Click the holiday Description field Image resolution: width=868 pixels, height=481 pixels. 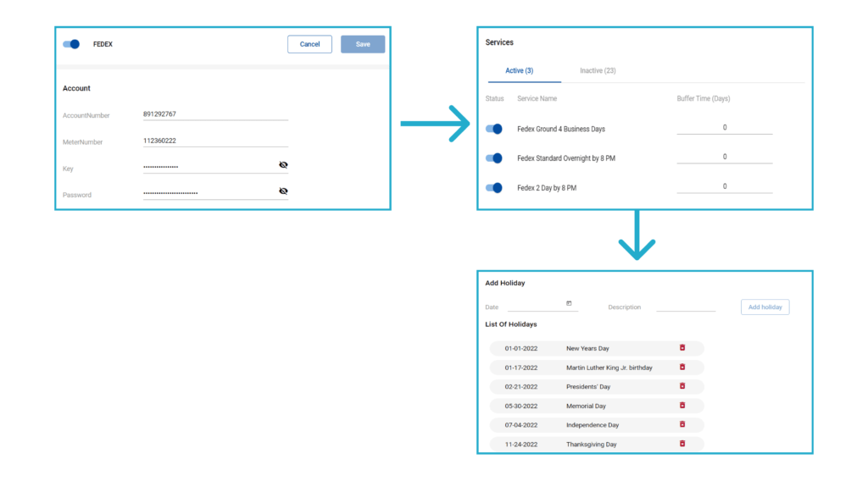click(686, 306)
